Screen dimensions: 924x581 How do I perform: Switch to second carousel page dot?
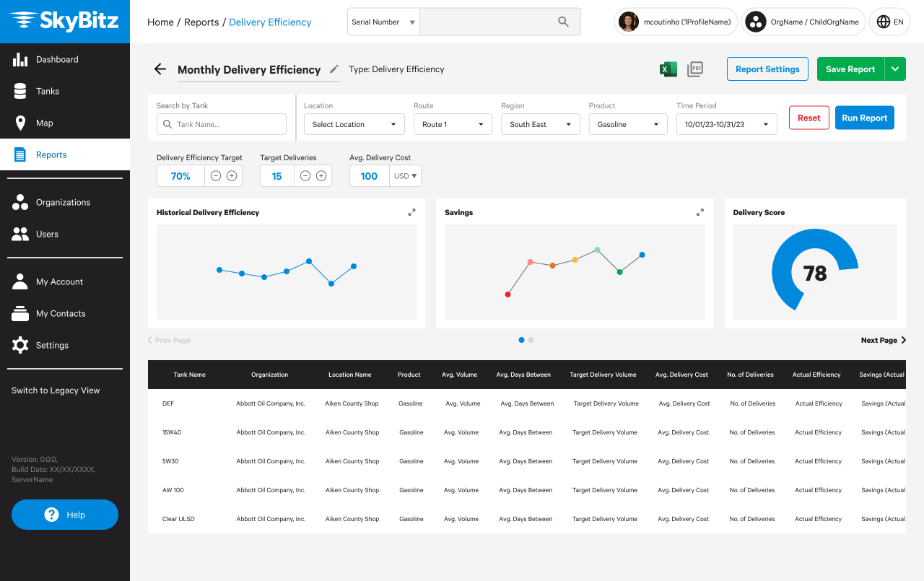[x=531, y=340]
